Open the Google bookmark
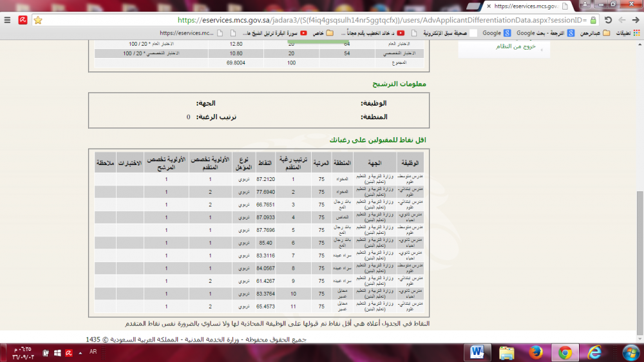This screenshot has height=362, width=644. click(496, 33)
